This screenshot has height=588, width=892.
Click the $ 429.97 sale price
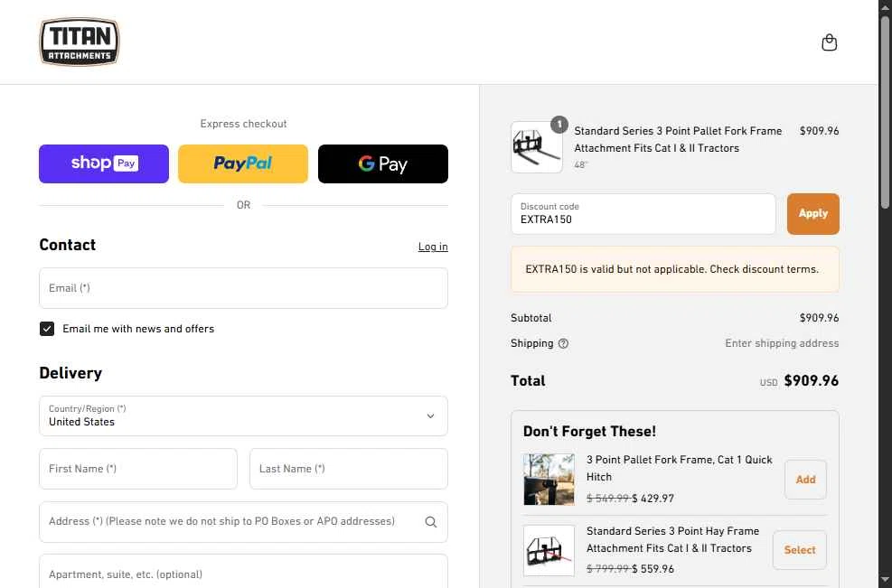coord(653,499)
